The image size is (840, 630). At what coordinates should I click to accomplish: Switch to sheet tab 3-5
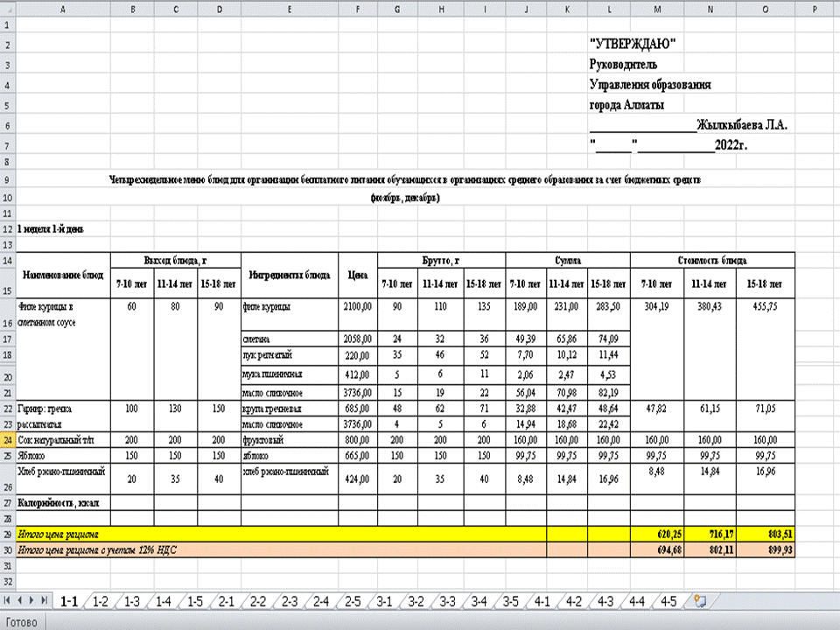pyautogui.click(x=510, y=601)
